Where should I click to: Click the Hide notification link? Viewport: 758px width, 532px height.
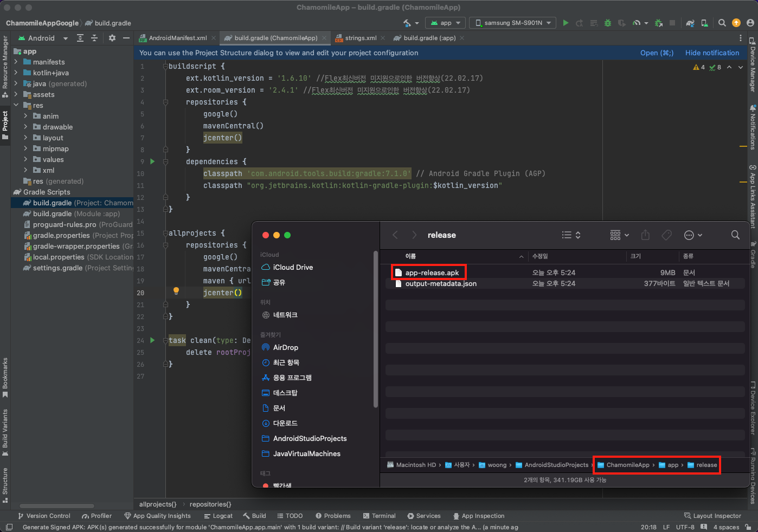(x=712, y=53)
